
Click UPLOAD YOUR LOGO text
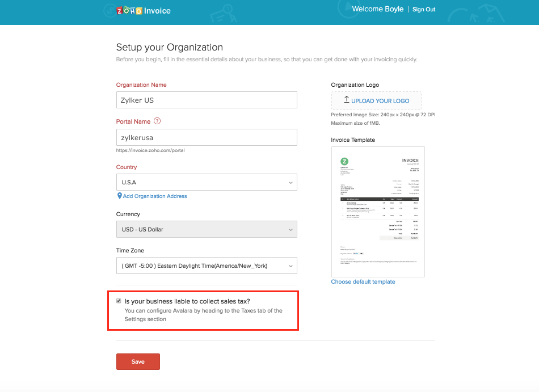[x=380, y=101]
